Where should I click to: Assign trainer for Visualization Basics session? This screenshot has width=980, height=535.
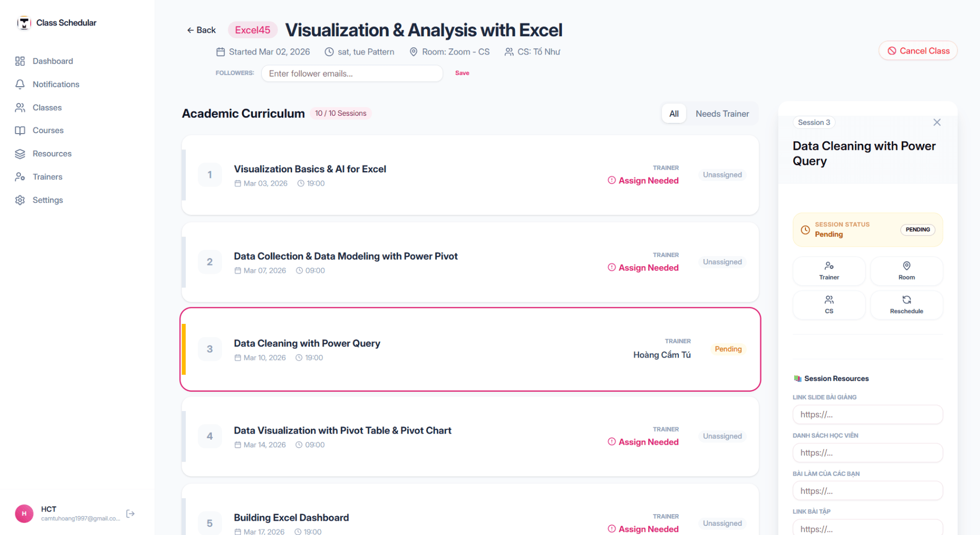tap(643, 181)
